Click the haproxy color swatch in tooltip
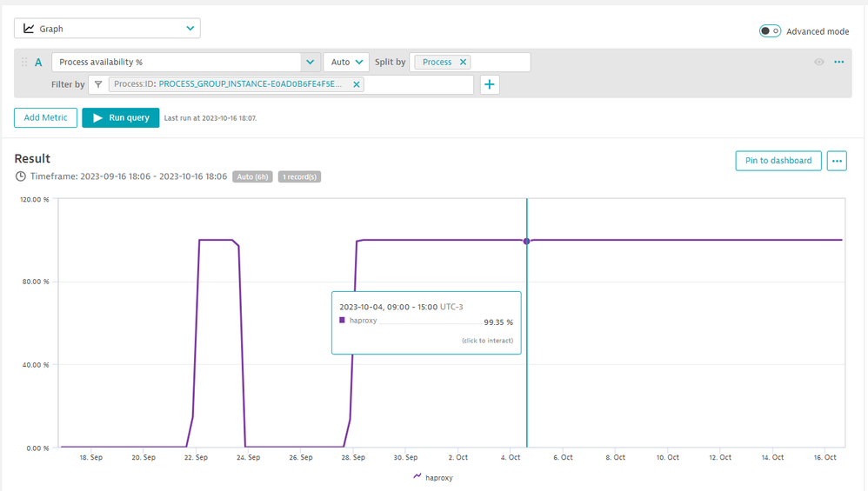Screen dimensions: 868x491 [x=343, y=321]
